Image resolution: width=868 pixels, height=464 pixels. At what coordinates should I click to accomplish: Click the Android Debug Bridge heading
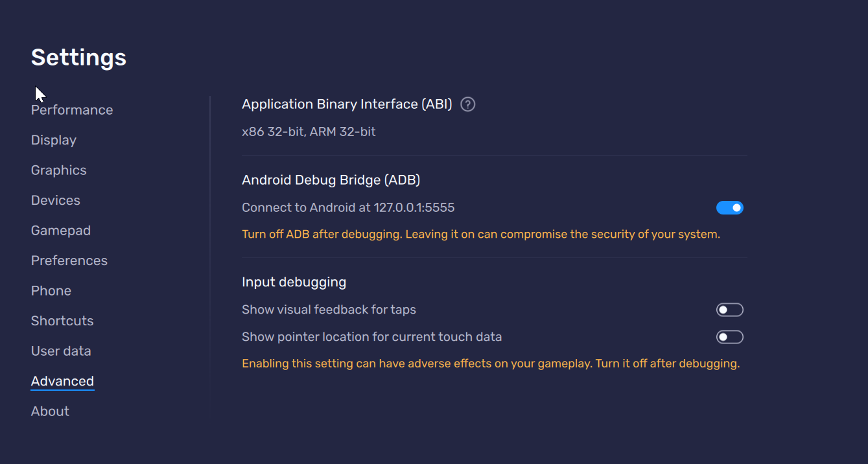(x=331, y=180)
